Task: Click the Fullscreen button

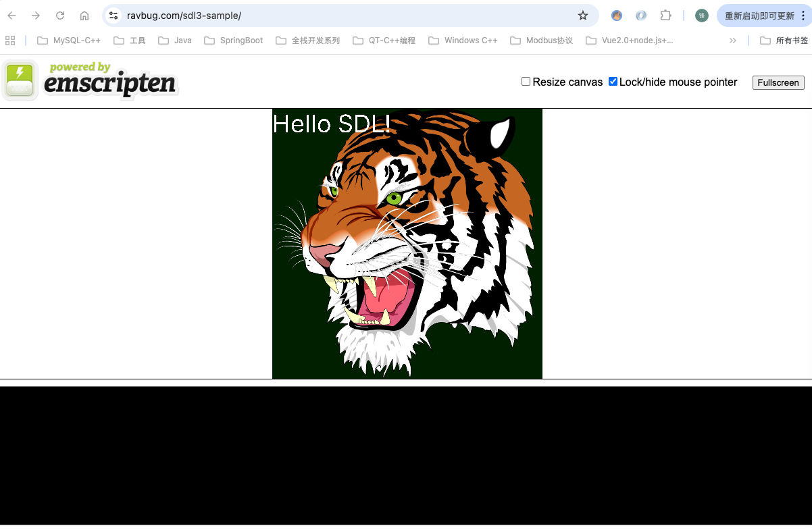Action: coord(778,82)
